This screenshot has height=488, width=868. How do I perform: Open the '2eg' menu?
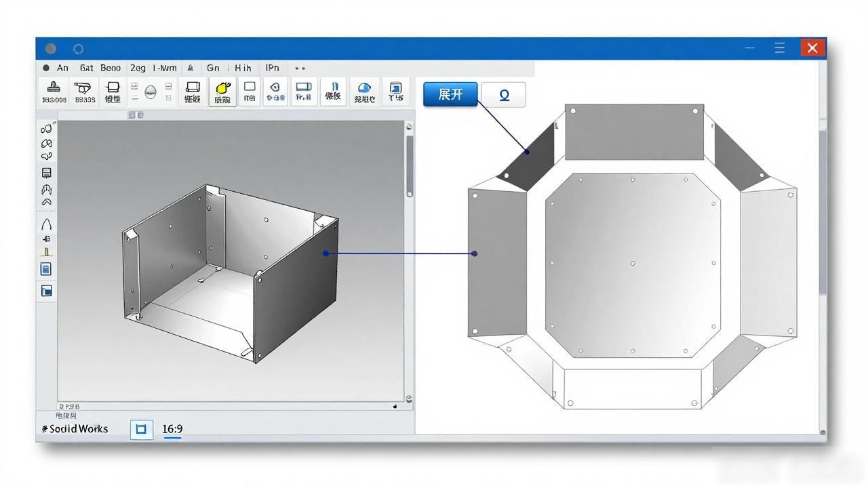(x=138, y=68)
